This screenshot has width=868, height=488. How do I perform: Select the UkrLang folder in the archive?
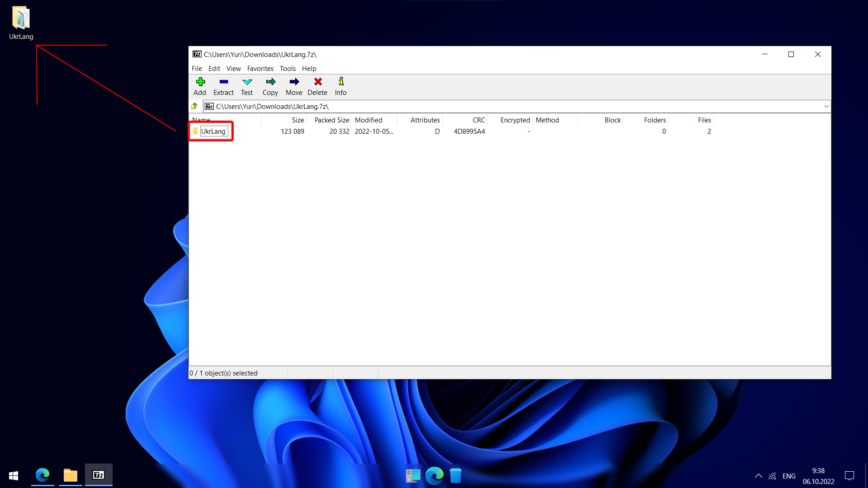pyautogui.click(x=213, y=131)
